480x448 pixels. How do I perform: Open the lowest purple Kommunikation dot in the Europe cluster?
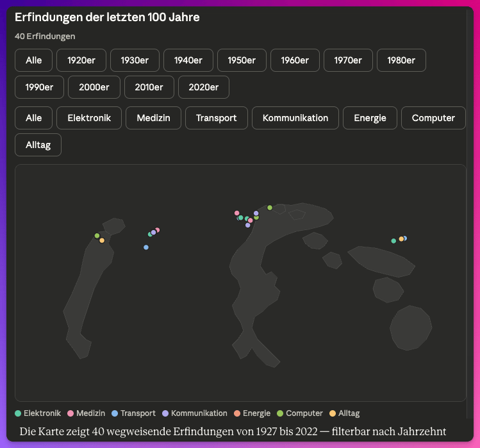coord(247,225)
